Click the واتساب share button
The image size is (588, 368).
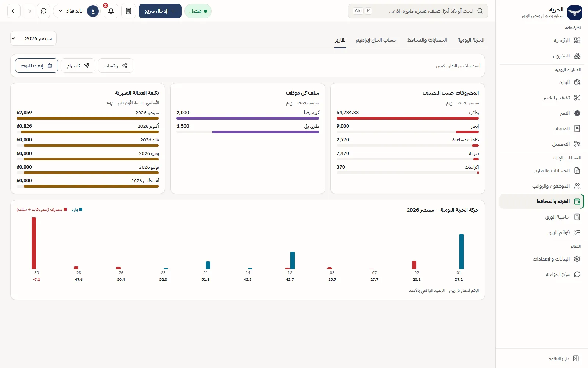coord(116,66)
